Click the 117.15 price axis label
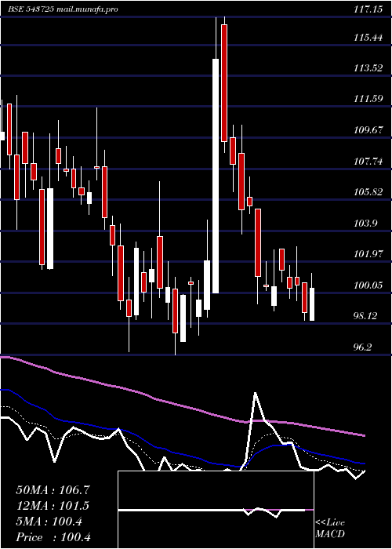 tap(368, 9)
